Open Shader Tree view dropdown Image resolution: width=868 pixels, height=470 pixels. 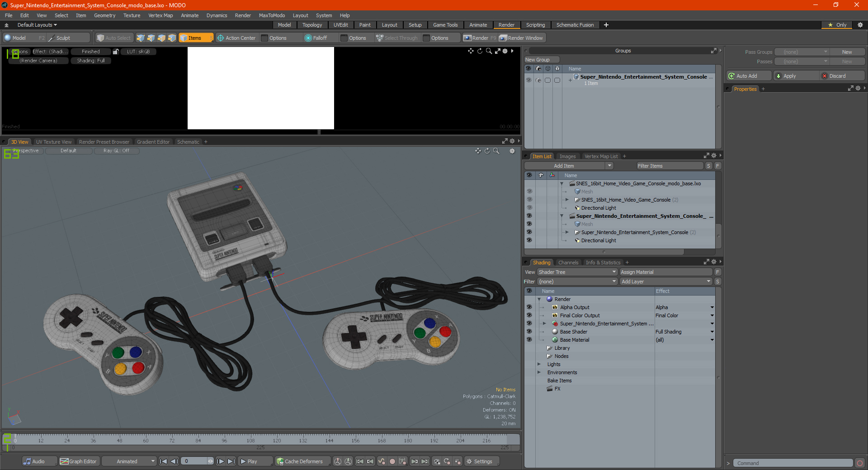577,272
